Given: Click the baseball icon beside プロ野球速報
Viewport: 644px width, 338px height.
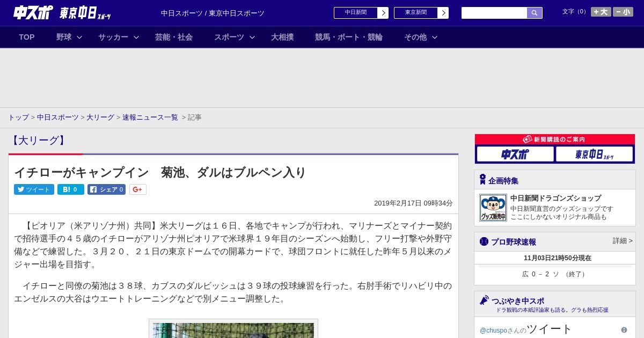Looking at the screenshot, I should [484, 241].
